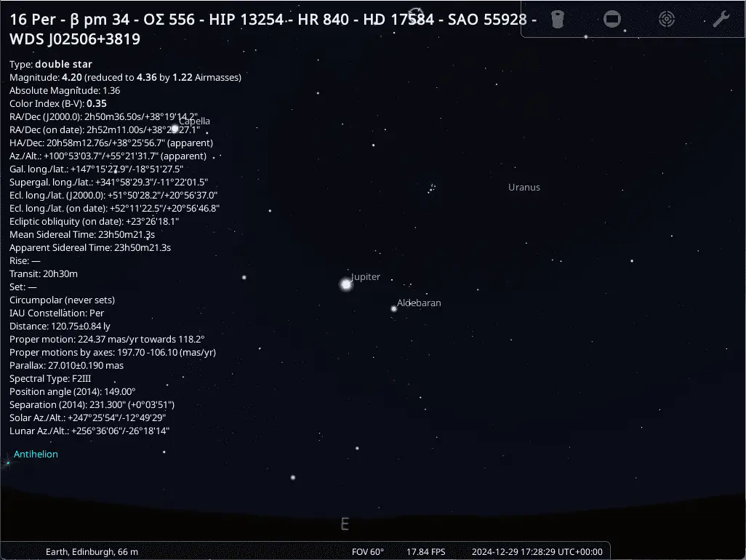Click the Uranus label

click(524, 188)
